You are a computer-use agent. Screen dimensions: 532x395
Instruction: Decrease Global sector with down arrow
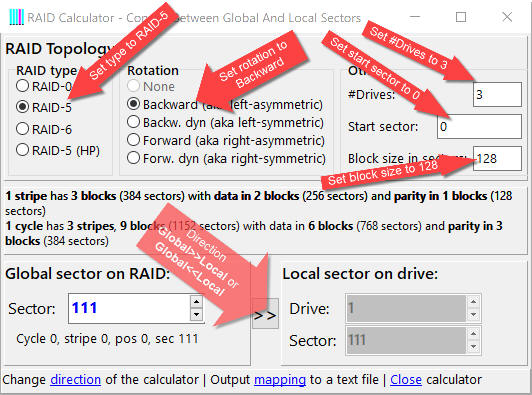[x=196, y=315]
